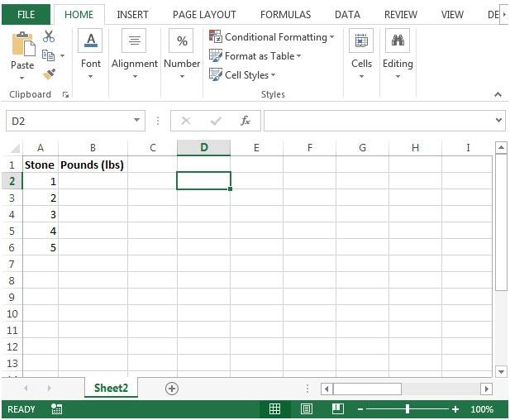Click the Copy icon
This screenshot has width=510, height=420.
tap(49, 55)
